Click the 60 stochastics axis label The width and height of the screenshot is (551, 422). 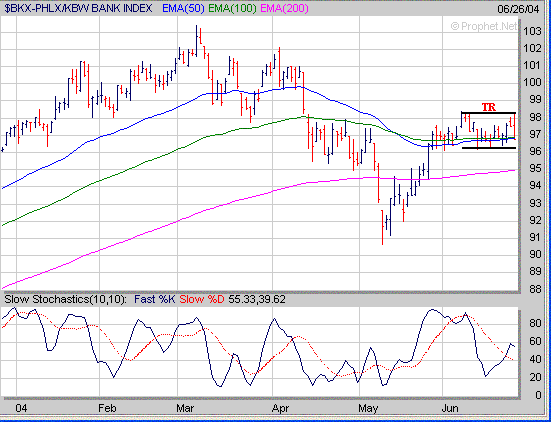[x=534, y=341]
